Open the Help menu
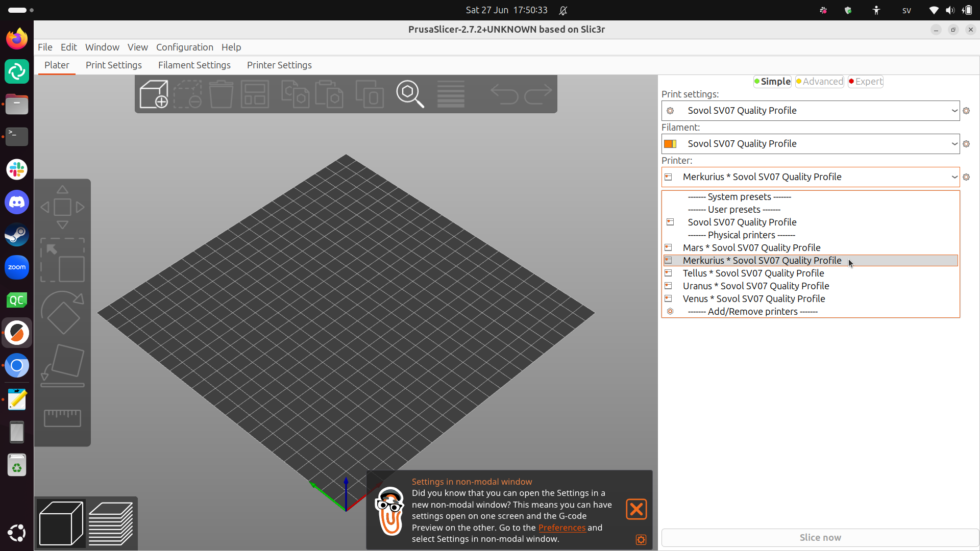 click(231, 47)
